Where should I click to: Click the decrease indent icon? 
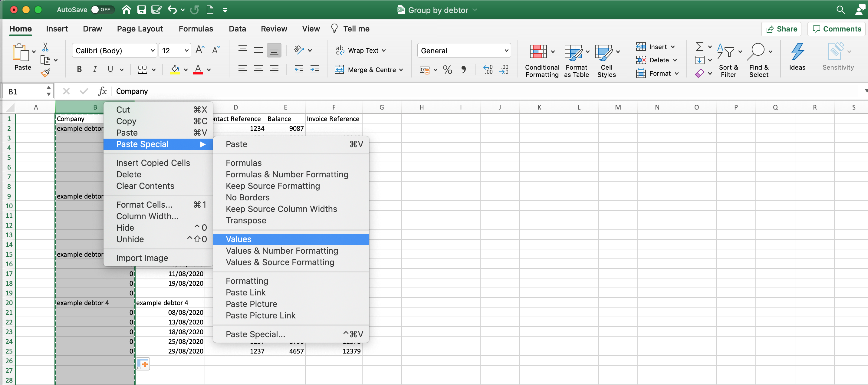299,70
